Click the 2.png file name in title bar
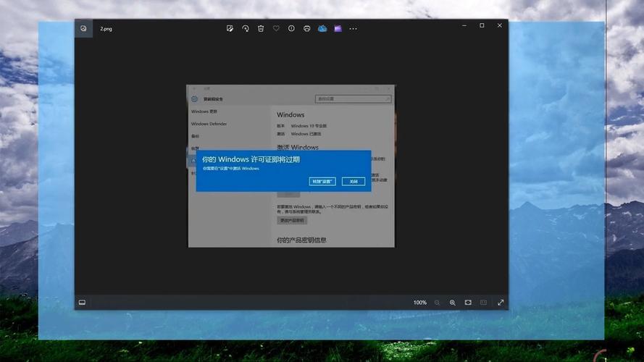This screenshot has width=644, height=362. pyautogui.click(x=106, y=29)
